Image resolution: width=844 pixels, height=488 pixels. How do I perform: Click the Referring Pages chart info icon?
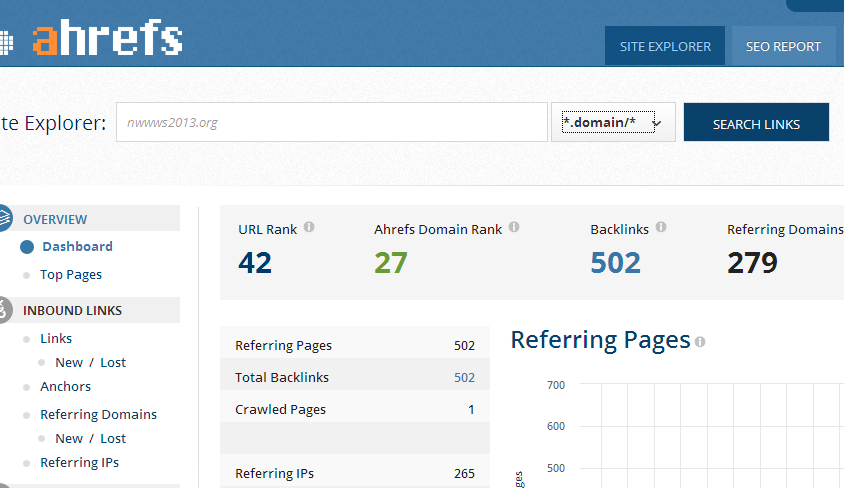[700, 342]
